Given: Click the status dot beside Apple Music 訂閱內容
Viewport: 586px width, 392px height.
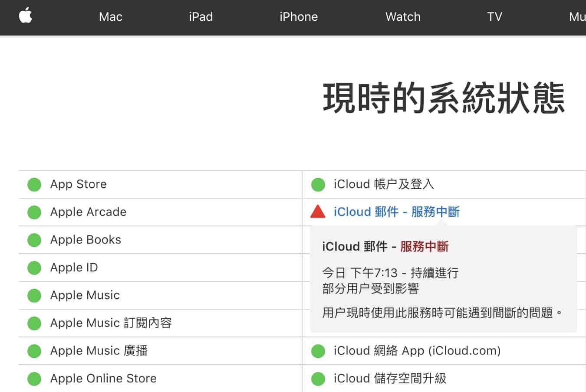Looking at the screenshot, I should pyautogui.click(x=34, y=323).
